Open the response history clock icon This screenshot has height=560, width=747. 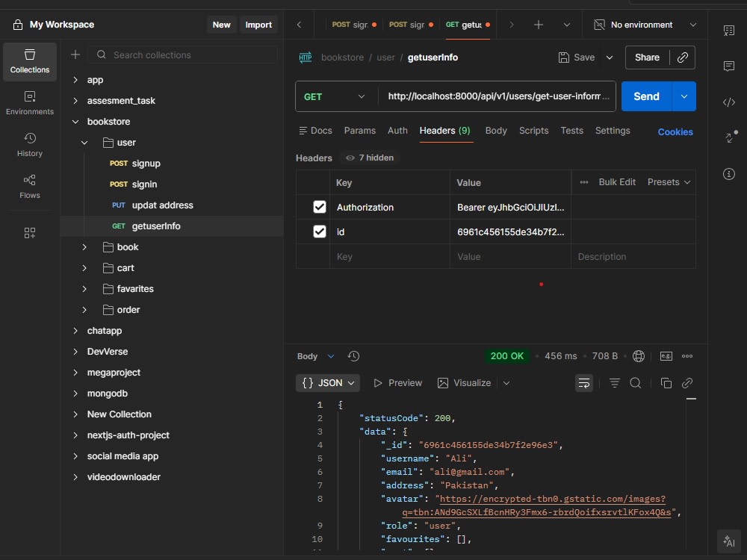pos(353,356)
